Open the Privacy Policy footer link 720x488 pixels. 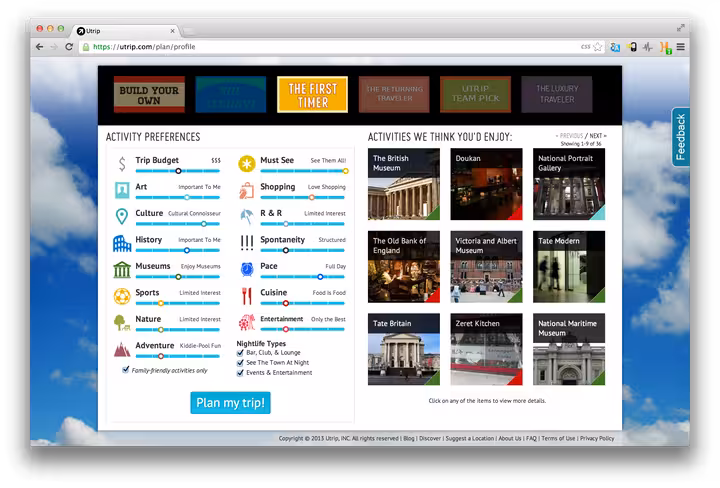point(597,438)
